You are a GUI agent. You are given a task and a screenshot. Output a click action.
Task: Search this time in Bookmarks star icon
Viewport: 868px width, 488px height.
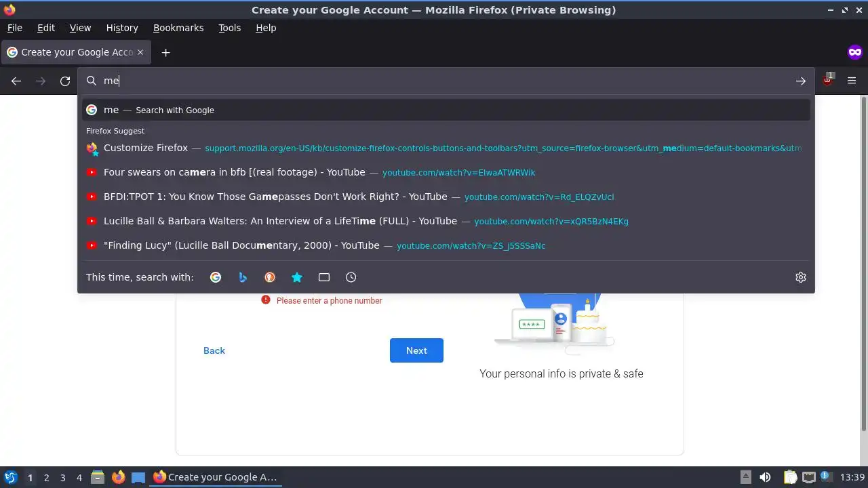[x=297, y=277]
